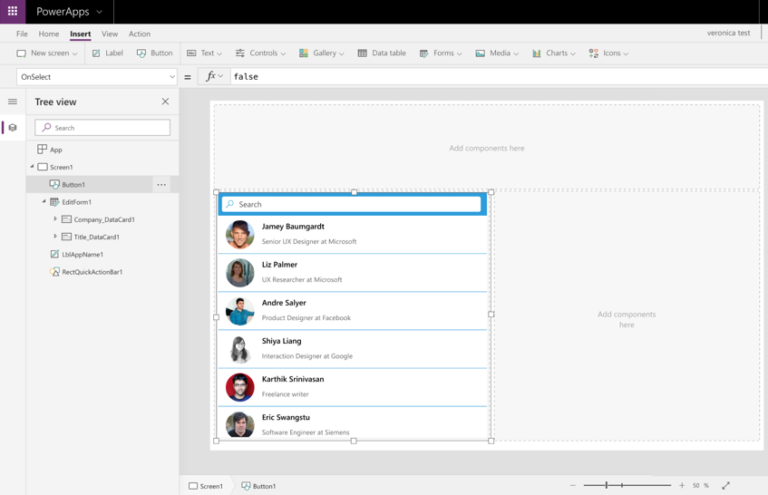Click Andre Salyer's avatar image

[x=240, y=311]
